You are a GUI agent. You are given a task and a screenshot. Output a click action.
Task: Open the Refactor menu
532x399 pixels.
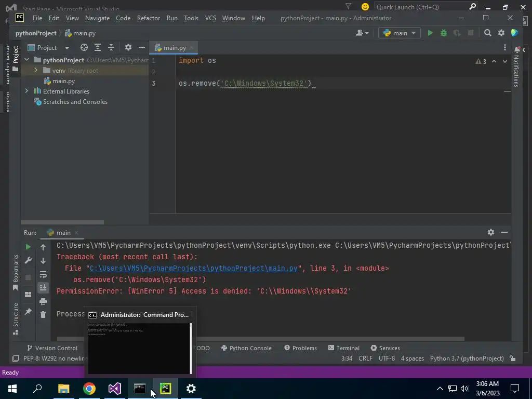[148, 18]
